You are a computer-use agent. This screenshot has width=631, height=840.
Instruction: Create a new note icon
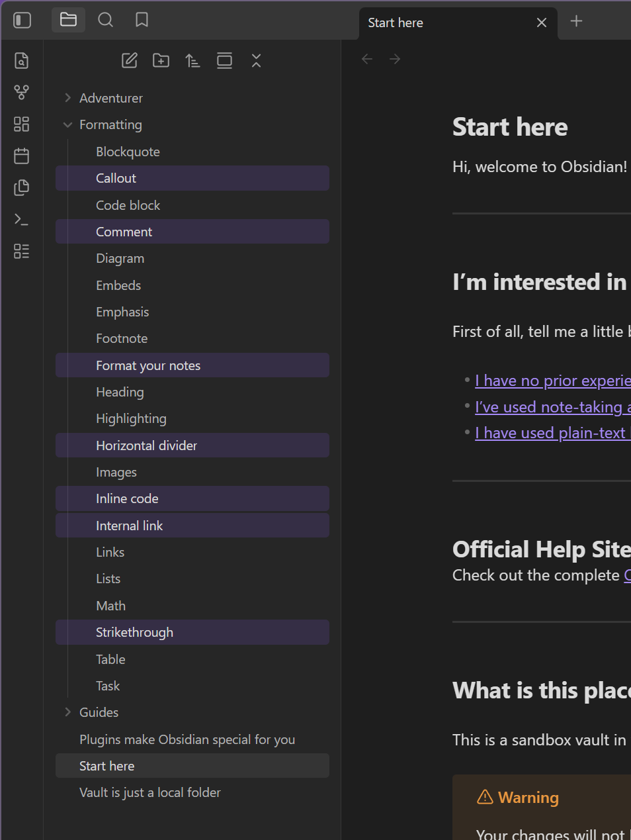coord(130,61)
